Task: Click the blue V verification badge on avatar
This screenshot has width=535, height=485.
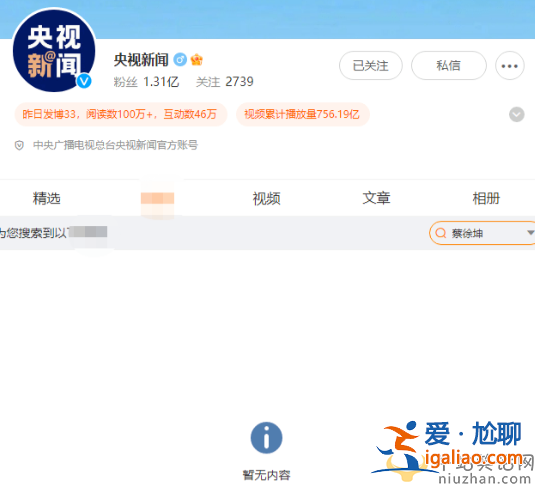Action: pos(84,81)
